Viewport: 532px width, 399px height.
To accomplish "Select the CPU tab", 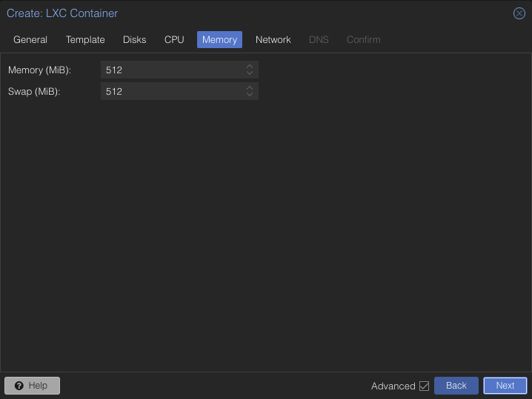I will (174, 40).
